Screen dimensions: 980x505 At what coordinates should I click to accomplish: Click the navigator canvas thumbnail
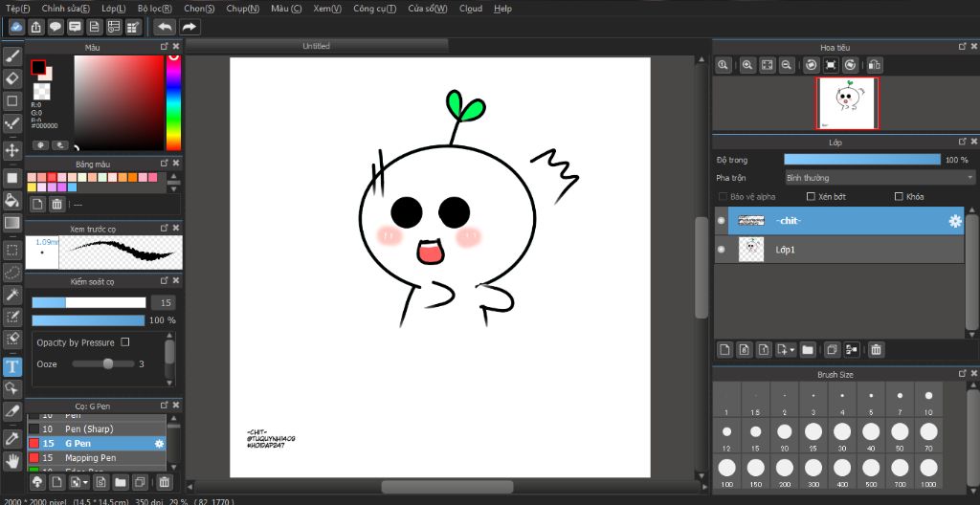coord(847,103)
